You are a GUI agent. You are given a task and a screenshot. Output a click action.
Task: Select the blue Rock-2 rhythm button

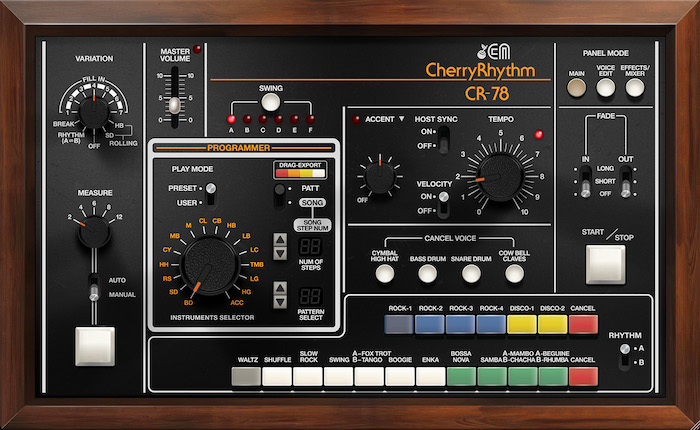(x=430, y=323)
